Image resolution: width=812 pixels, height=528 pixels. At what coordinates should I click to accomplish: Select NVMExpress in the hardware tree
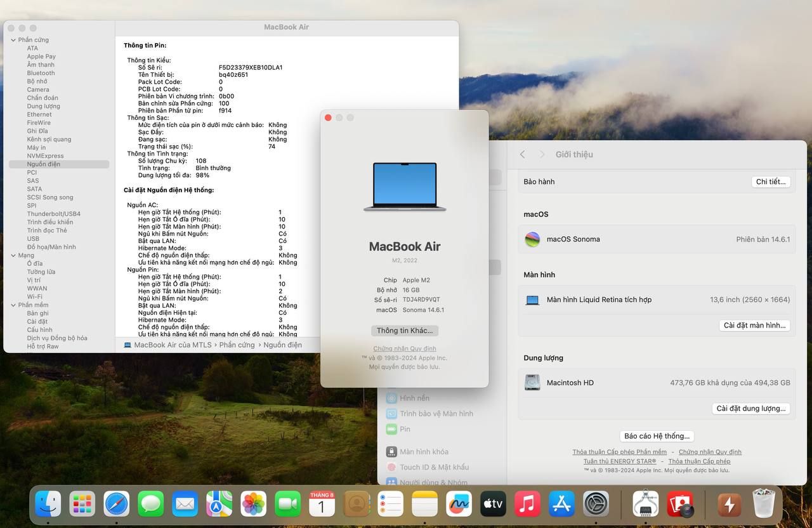coord(45,155)
